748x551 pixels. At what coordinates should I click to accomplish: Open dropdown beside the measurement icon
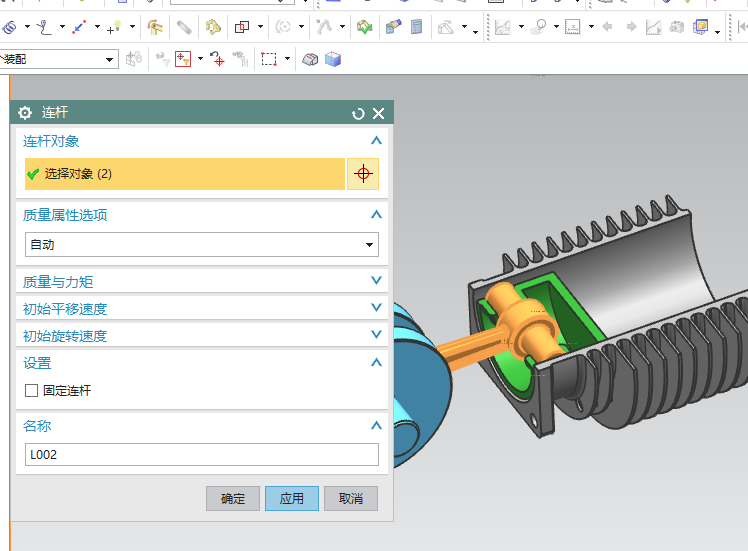pos(591,27)
